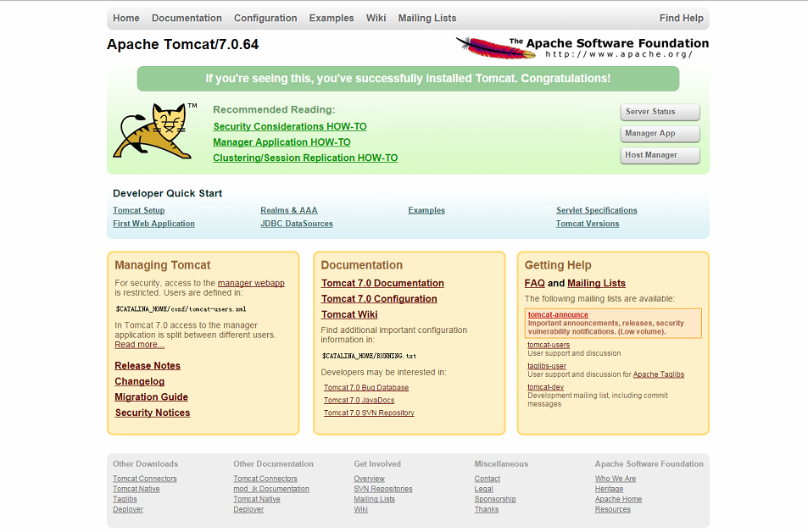
Task: Open Clustering/Session Replication HOW-TO link
Action: [305, 158]
